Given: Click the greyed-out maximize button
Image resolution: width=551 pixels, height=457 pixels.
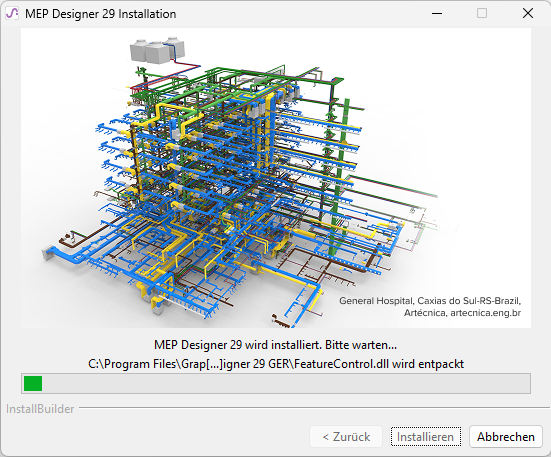Looking at the screenshot, I should [482, 13].
